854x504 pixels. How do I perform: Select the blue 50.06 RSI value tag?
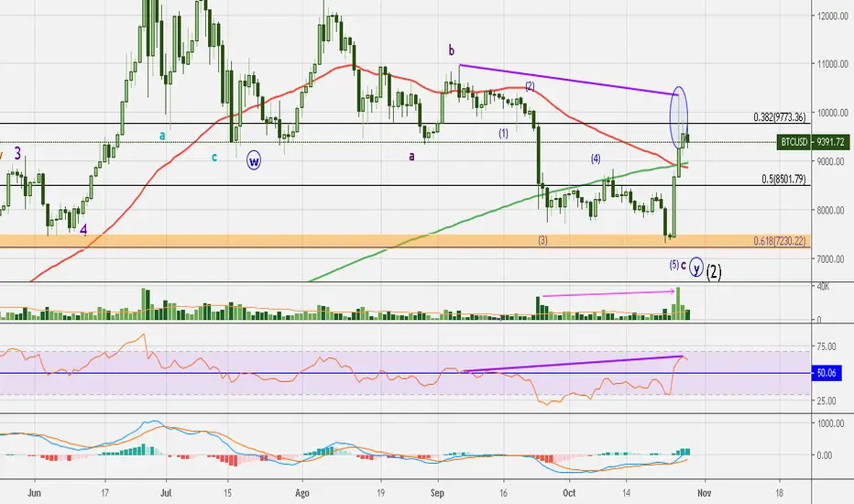point(827,373)
